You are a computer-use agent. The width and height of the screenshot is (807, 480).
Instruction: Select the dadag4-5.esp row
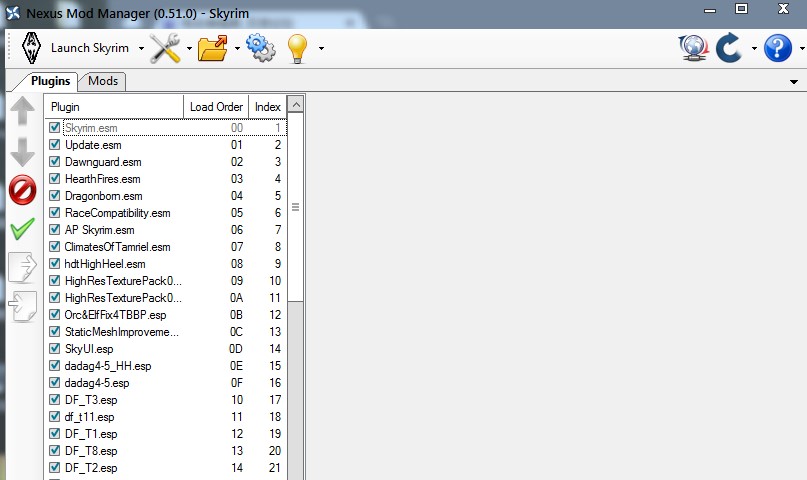166,383
